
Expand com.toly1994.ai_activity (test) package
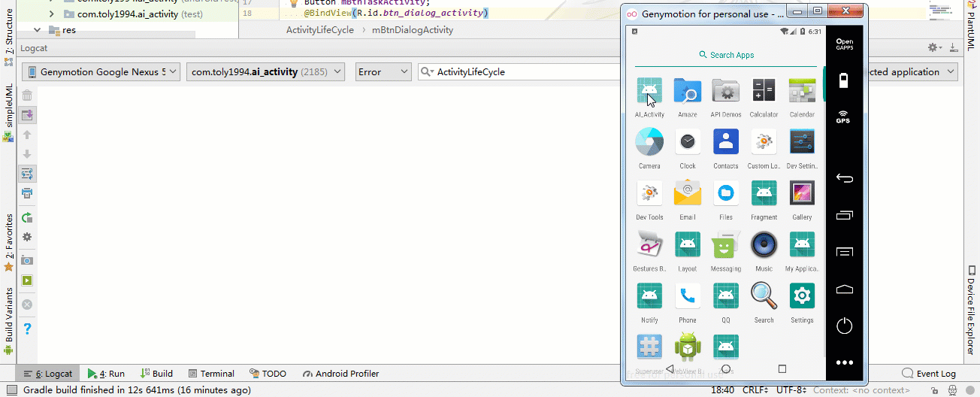[x=51, y=14]
